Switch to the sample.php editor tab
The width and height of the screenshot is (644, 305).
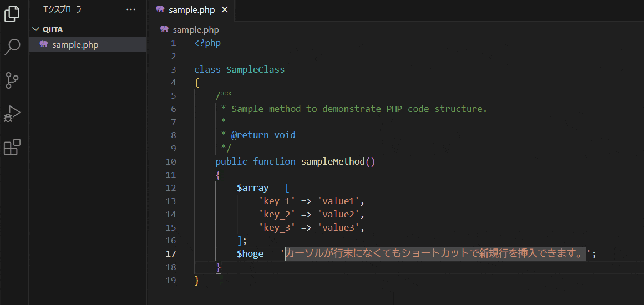[190, 11]
